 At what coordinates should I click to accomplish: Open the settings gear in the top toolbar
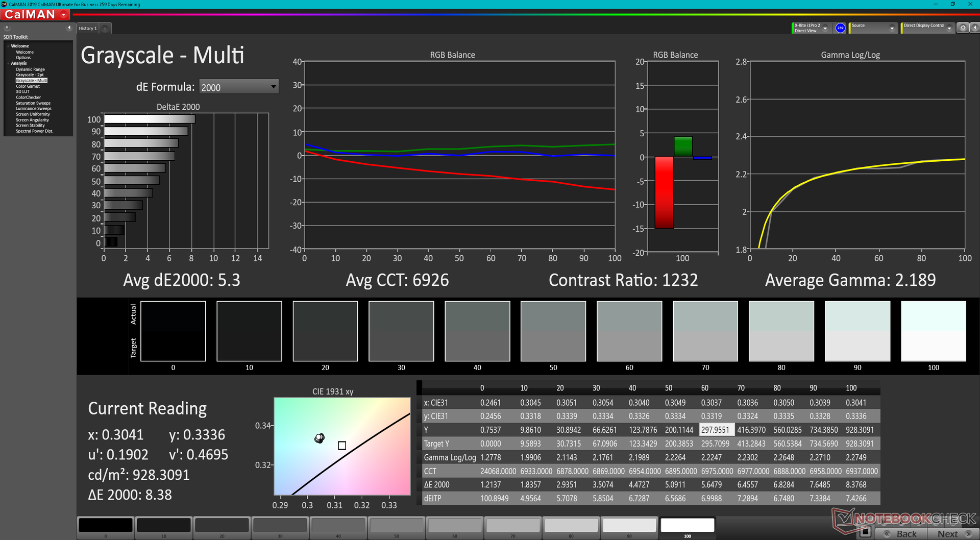coord(963,28)
